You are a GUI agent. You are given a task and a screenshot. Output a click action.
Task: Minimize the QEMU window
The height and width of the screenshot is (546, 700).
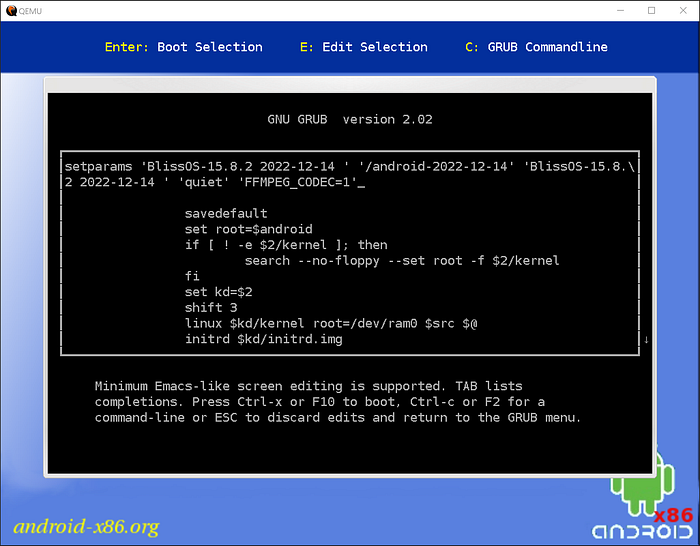tap(620, 10)
